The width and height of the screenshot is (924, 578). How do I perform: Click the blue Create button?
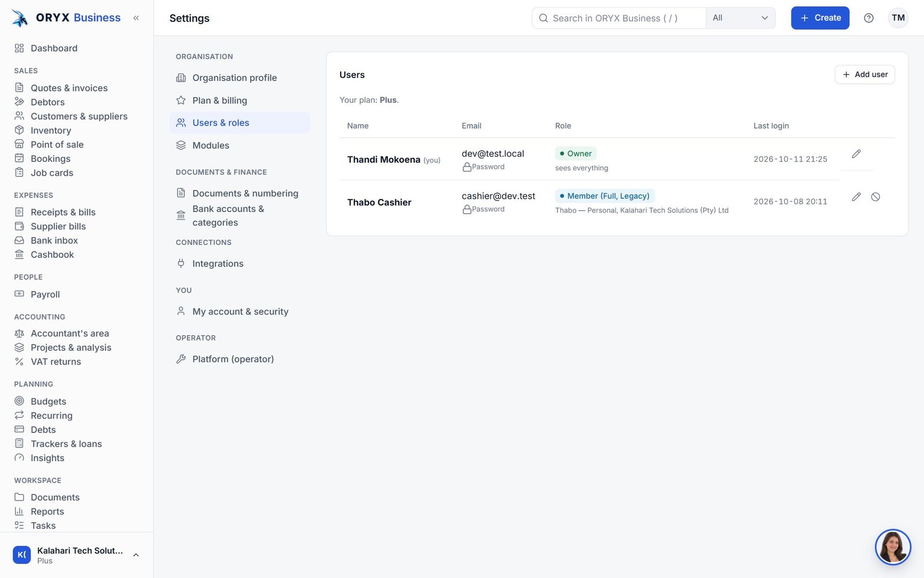[x=820, y=18]
